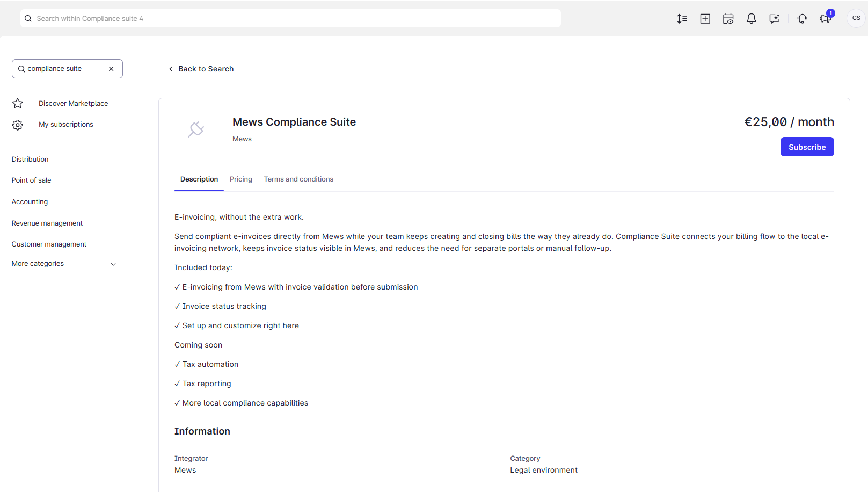868x492 pixels.
Task: Click the More categories label
Action: pos(38,264)
